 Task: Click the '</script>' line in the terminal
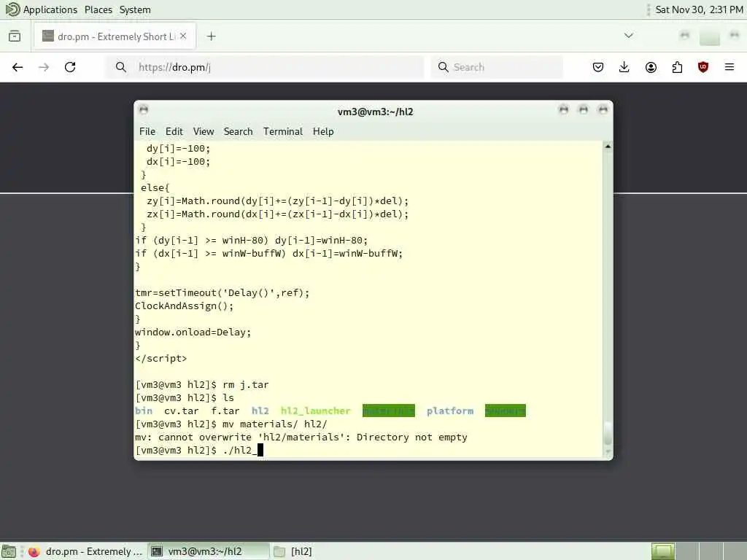pos(161,358)
